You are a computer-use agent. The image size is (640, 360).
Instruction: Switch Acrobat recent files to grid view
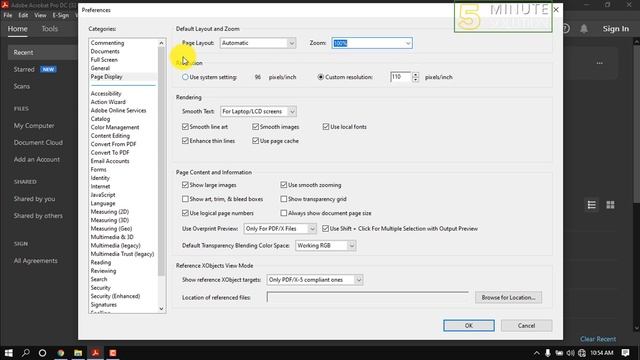tap(610, 205)
